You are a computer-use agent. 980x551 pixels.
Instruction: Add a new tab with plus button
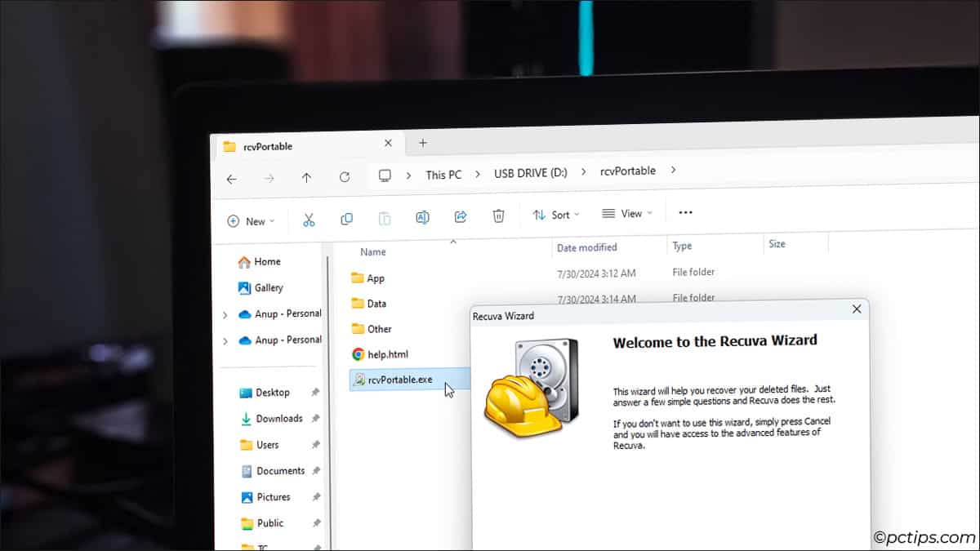click(422, 143)
